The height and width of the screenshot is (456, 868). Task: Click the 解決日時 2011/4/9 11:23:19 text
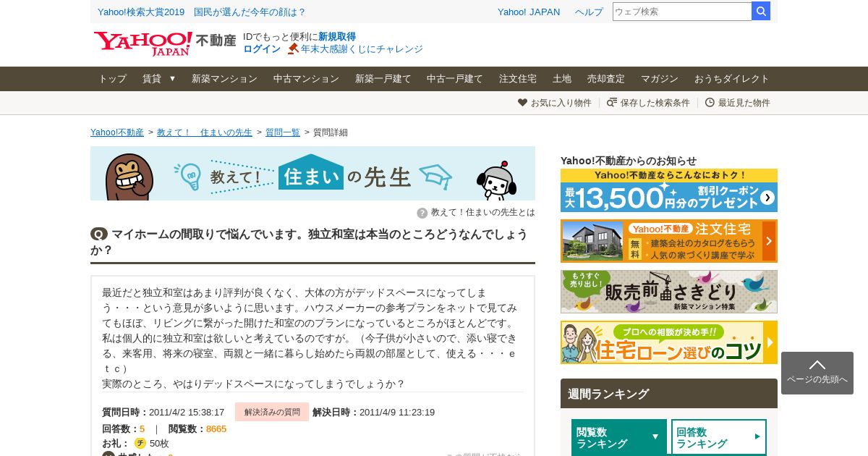coord(374,412)
